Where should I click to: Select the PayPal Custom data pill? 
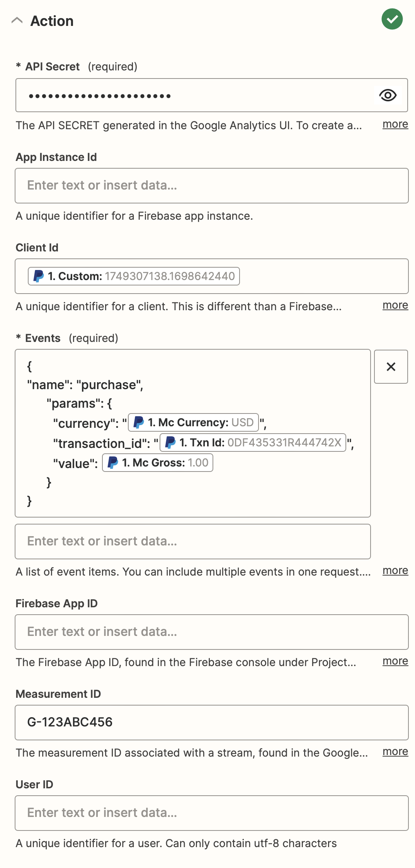[134, 276]
